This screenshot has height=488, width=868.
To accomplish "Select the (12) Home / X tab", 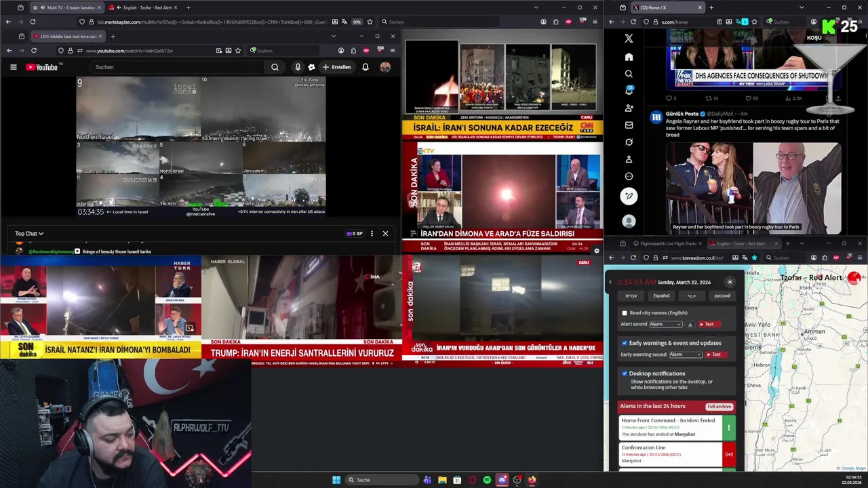I will coord(667,7).
